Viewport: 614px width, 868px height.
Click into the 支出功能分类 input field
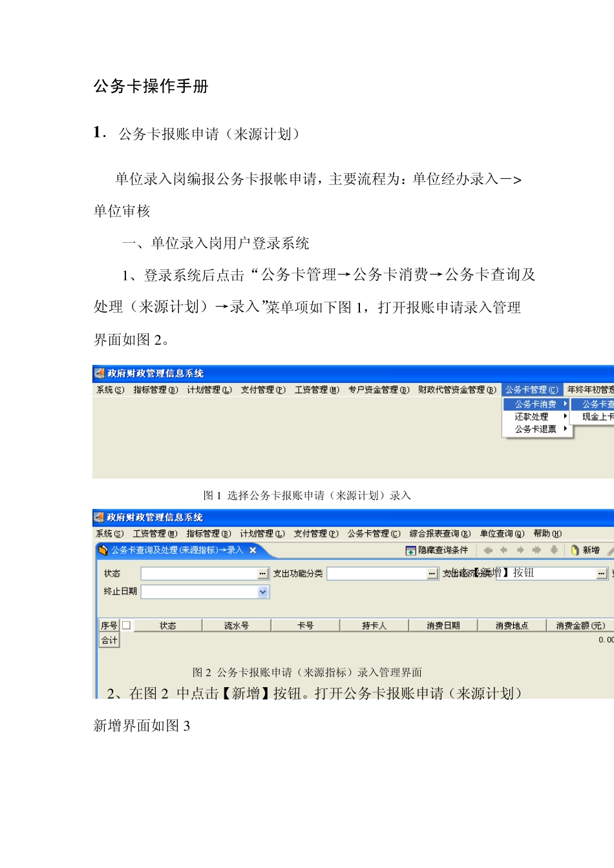(x=377, y=573)
